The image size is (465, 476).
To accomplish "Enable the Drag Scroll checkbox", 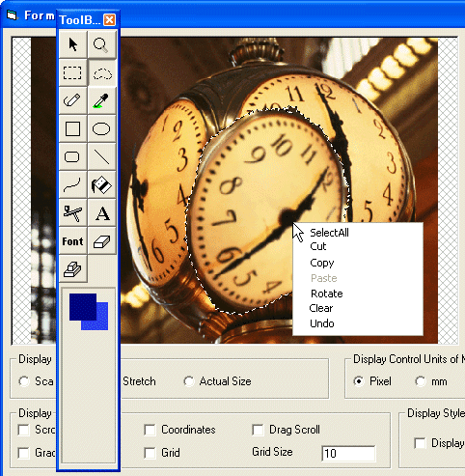I will (x=258, y=430).
